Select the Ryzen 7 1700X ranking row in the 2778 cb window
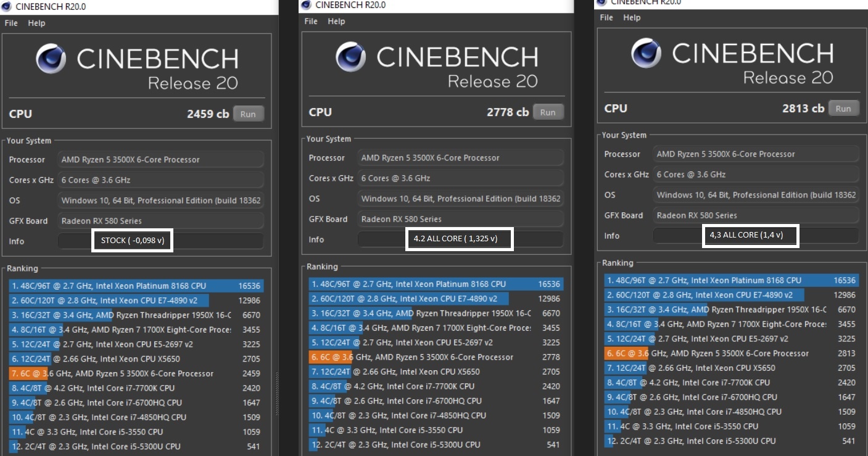Image resolution: width=868 pixels, height=456 pixels. 436,328
